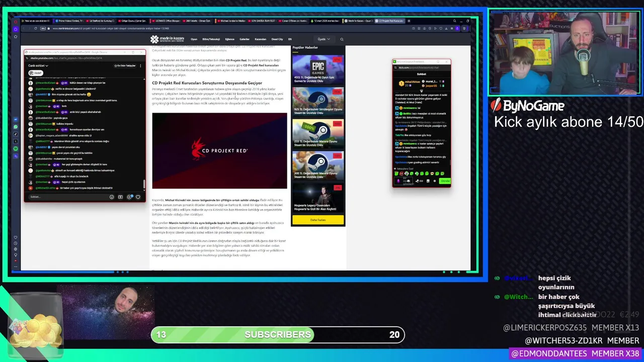Click the yellow Daha Fazlası button

(x=318, y=220)
